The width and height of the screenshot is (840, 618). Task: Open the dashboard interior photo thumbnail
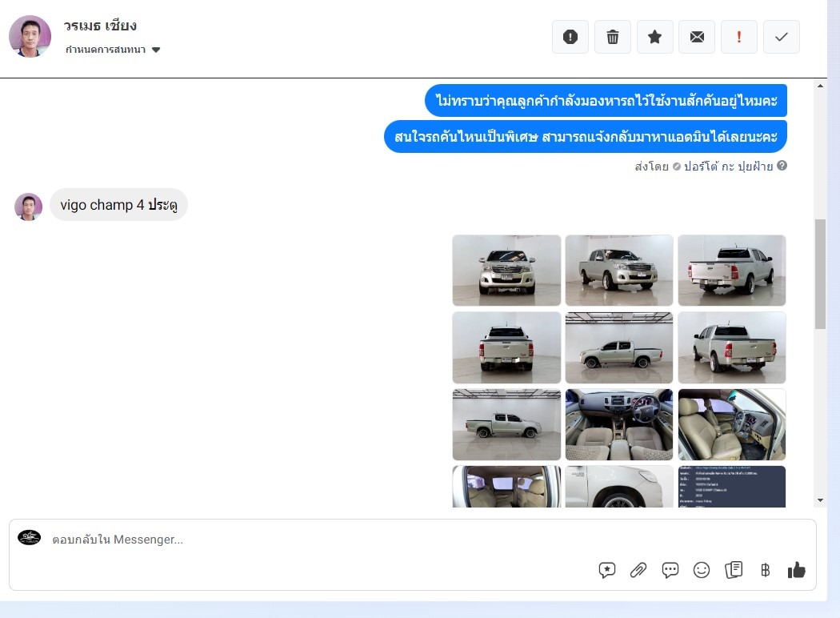point(619,425)
